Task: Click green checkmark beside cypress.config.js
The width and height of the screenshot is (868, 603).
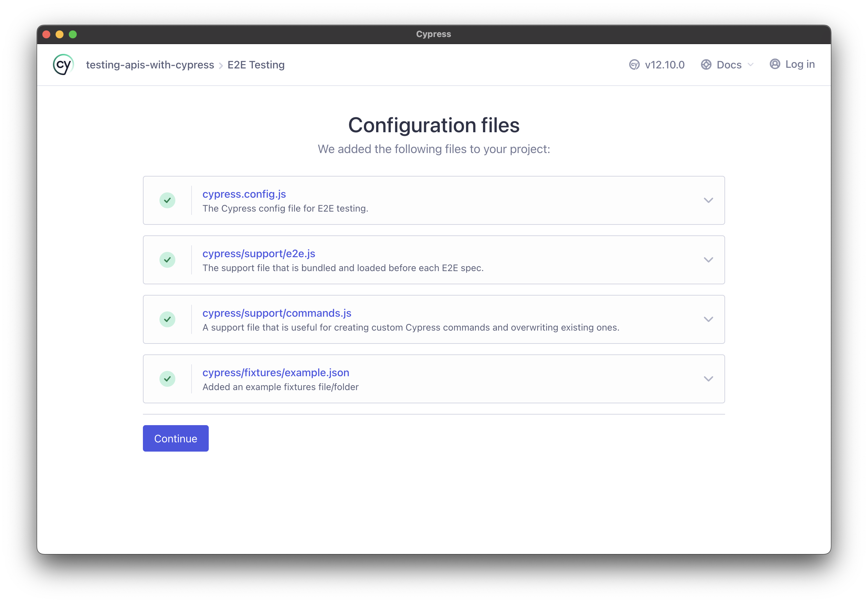Action: (x=167, y=200)
